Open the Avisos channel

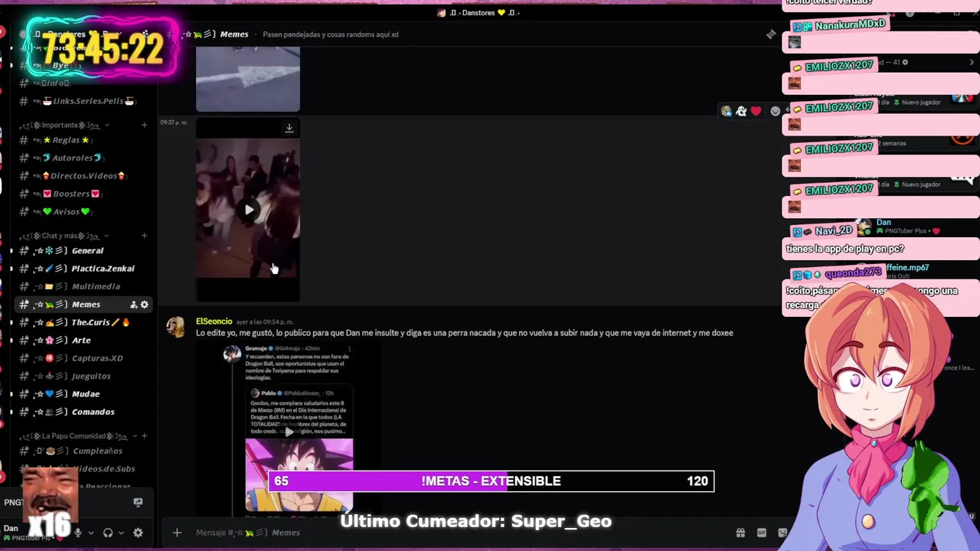point(84,212)
